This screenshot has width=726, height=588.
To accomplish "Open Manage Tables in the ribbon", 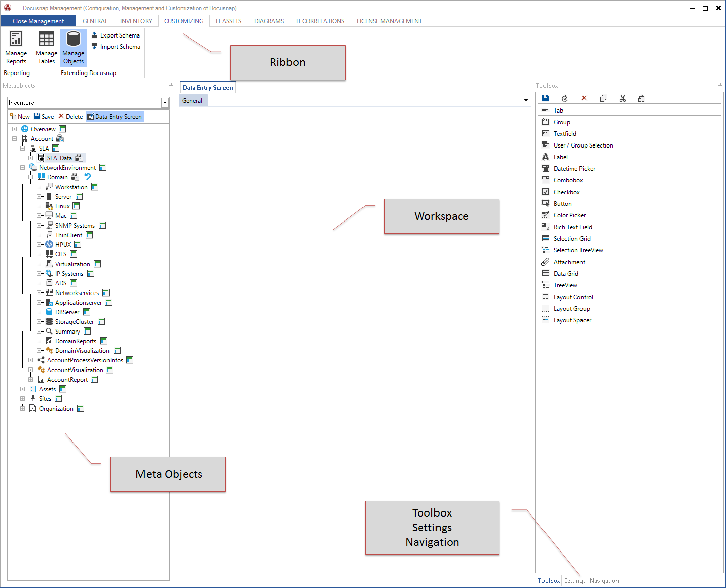I will click(46, 48).
